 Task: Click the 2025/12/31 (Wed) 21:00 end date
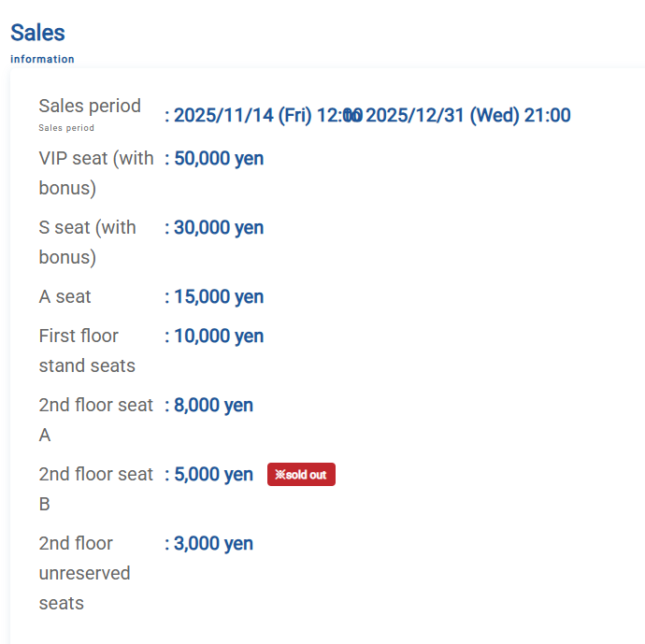pyautogui.click(x=467, y=116)
